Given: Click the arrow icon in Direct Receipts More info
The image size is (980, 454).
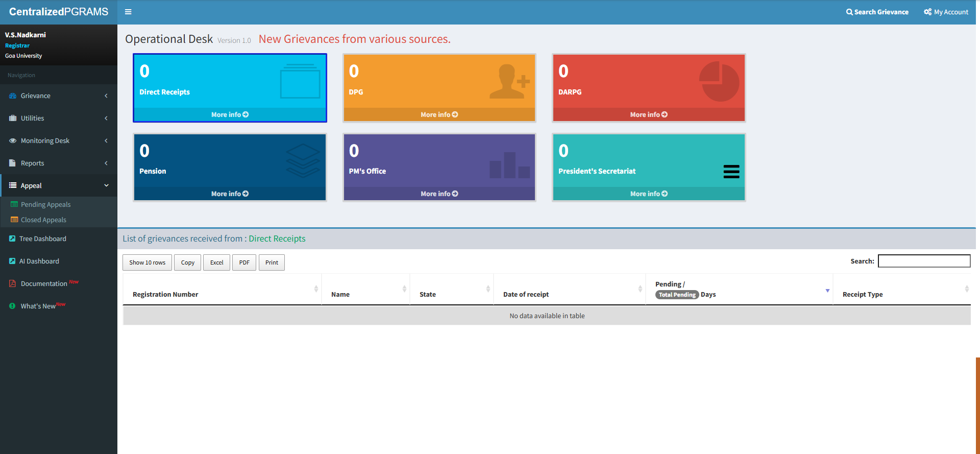Looking at the screenshot, I should click(246, 114).
